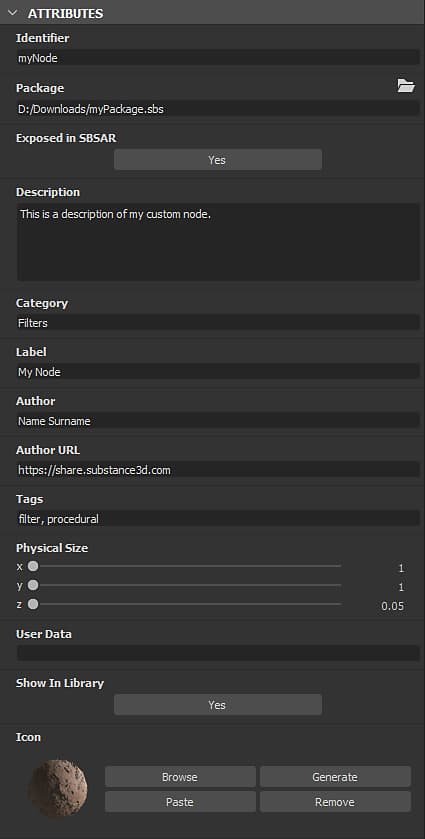Image resolution: width=425 pixels, height=839 pixels.
Task: Collapse the ATTRIBUTES section chevron
Action: coord(13,13)
